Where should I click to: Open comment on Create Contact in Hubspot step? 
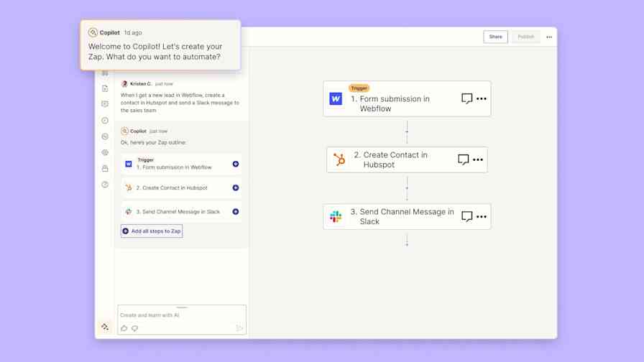tap(464, 159)
